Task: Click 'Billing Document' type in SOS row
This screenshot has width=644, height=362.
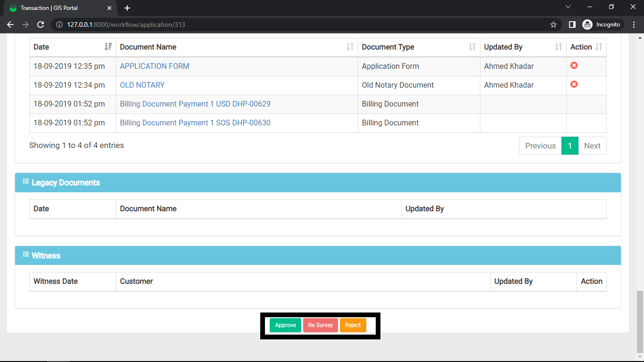Action: click(x=390, y=123)
